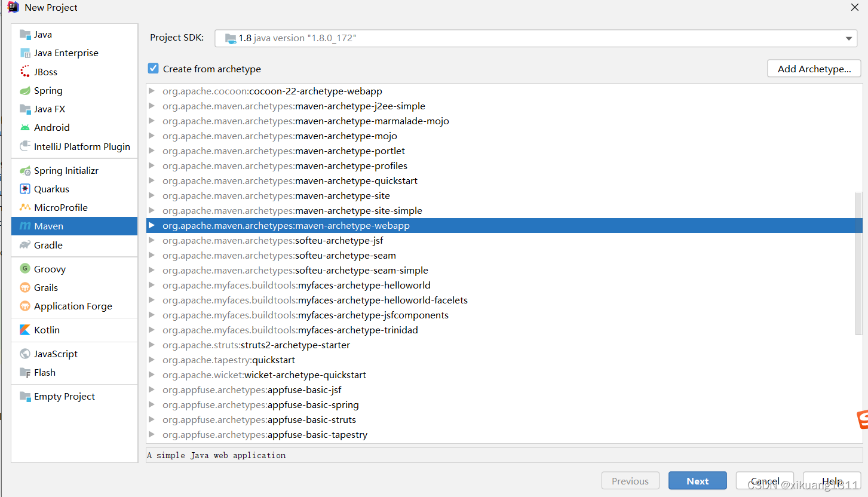Select maven-archetype-profiles row
The width and height of the screenshot is (868, 497).
[504, 166]
